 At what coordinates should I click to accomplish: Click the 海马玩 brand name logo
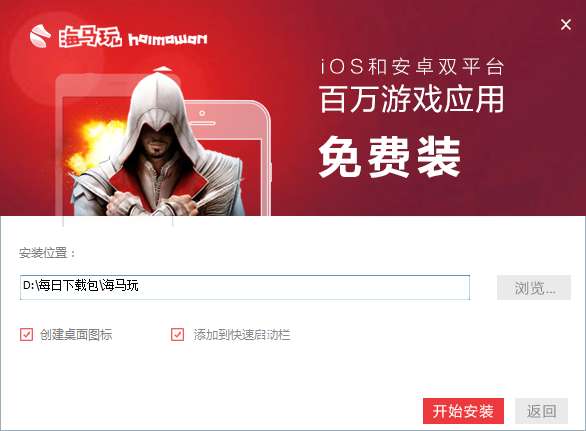(90, 37)
